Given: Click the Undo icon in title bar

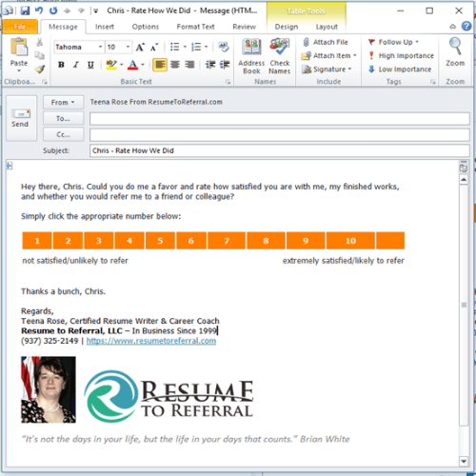Looking at the screenshot, I should coord(39,10).
